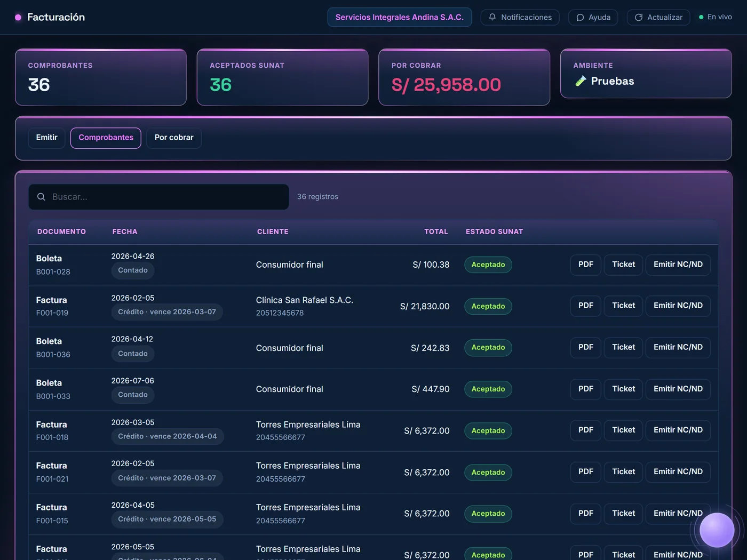
Task: Open Ticket for Factura F001-019
Action: [x=623, y=306]
